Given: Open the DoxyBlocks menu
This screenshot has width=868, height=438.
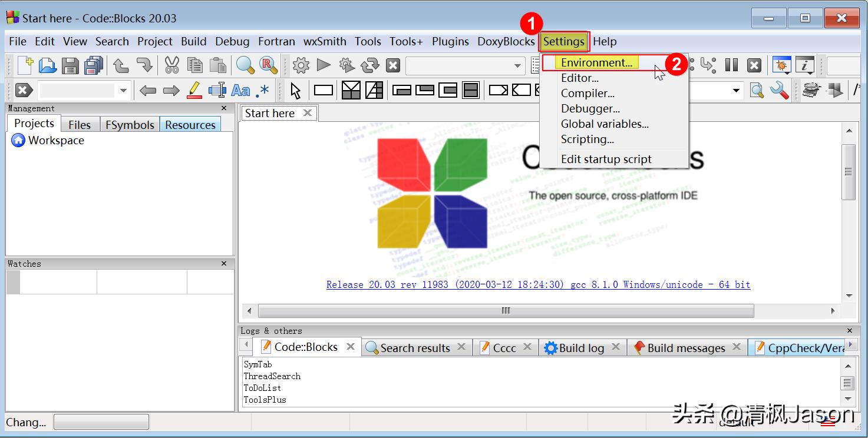Looking at the screenshot, I should click(x=506, y=41).
